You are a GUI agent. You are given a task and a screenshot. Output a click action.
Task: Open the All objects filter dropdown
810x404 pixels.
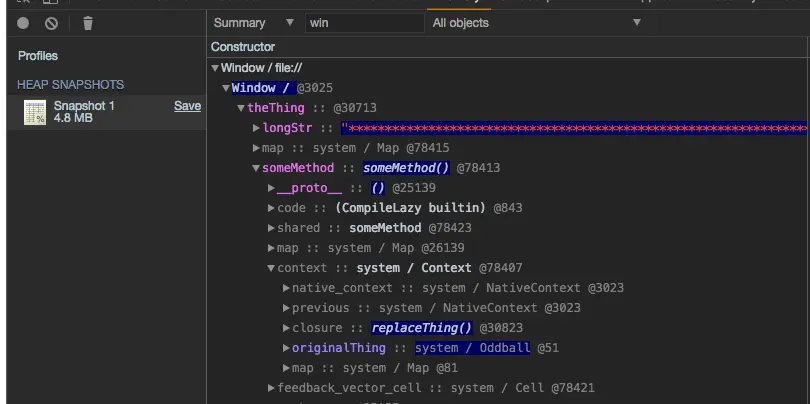tap(536, 23)
